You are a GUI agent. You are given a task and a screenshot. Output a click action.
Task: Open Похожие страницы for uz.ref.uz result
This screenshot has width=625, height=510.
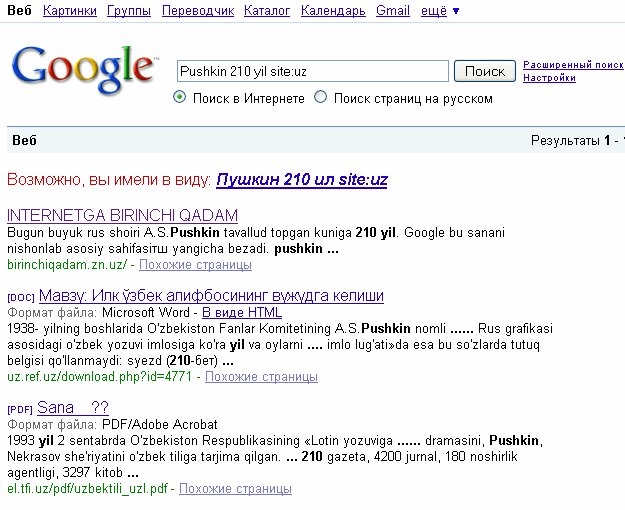click(261, 377)
